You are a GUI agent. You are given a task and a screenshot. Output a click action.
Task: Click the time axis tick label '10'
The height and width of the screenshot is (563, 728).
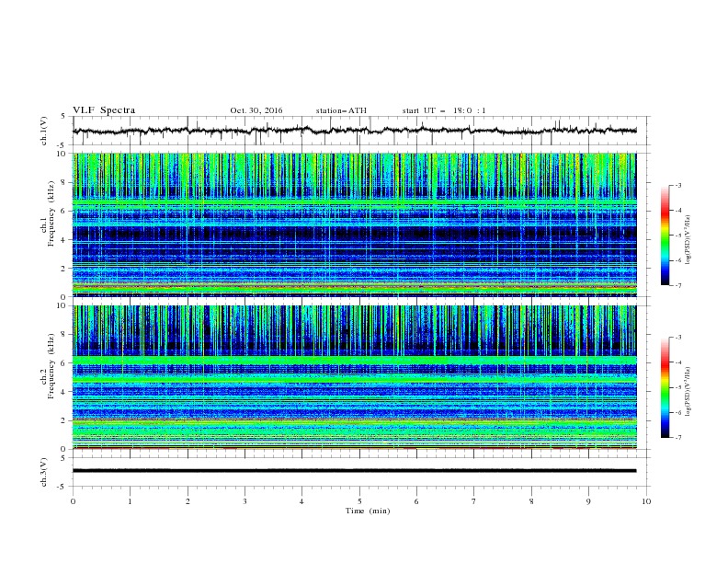click(x=646, y=501)
